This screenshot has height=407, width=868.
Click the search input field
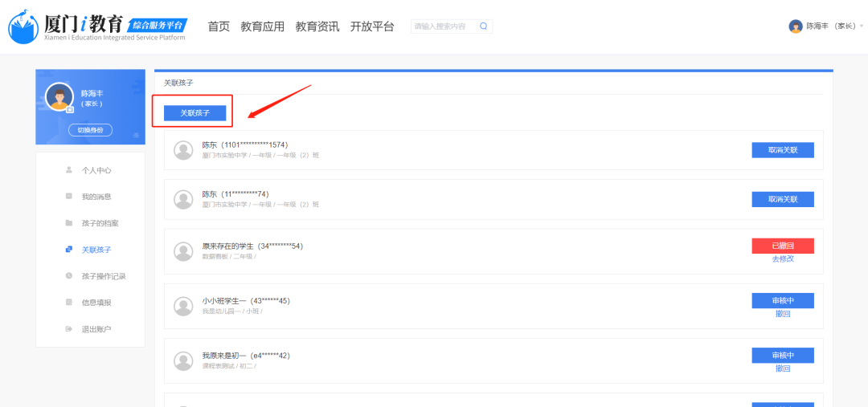[444, 26]
